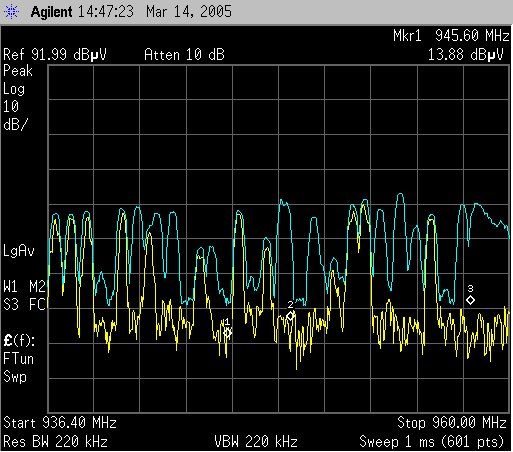
Task: Click the 13.88 dBµV marker amplitude readout
Action: click(x=465, y=55)
